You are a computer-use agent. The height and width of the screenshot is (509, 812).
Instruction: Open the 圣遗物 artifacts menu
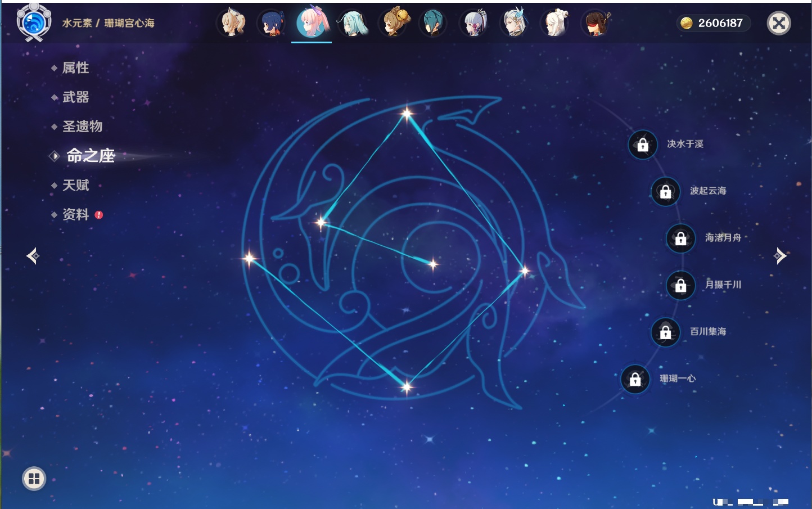click(82, 127)
